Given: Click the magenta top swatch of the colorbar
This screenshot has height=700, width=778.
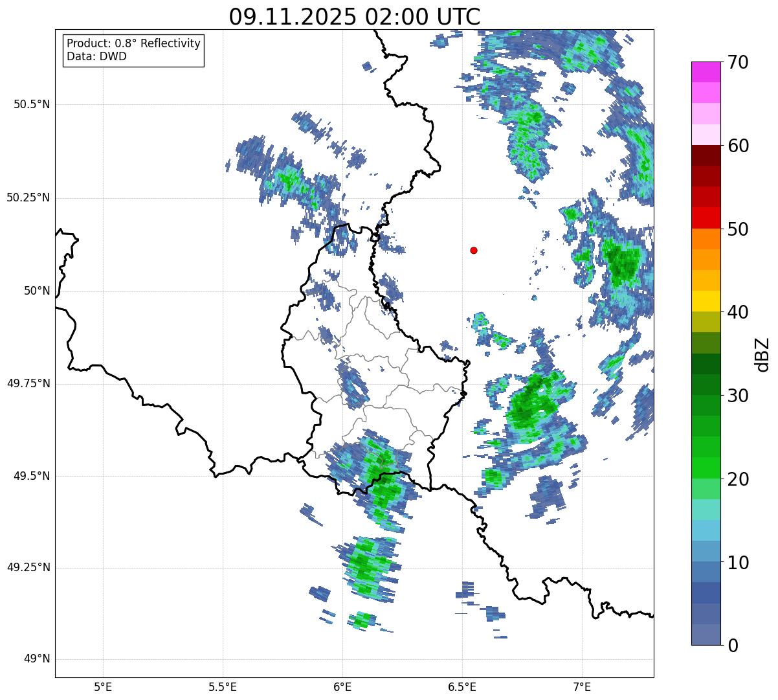Looking at the screenshot, I should tap(706, 72).
